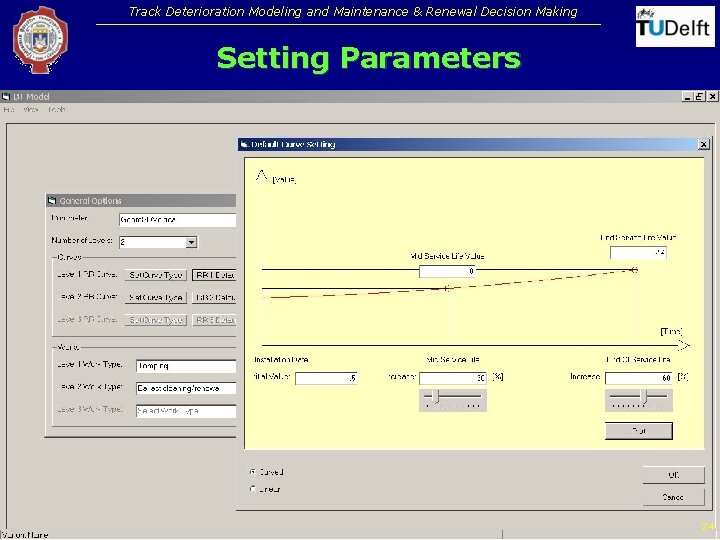
Task: Click the Parameter field in General Options
Action: tap(177, 220)
